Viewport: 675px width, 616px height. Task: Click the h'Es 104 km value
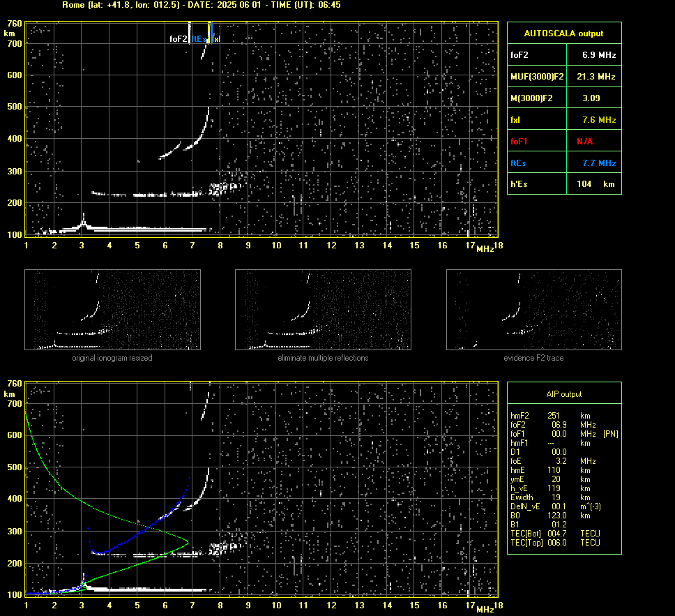[x=596, y=184]
